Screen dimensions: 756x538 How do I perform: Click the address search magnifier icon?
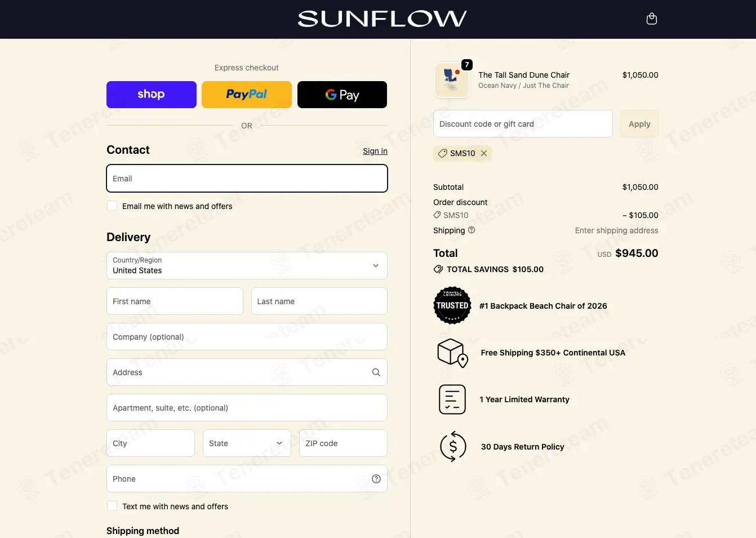(376, 372)
